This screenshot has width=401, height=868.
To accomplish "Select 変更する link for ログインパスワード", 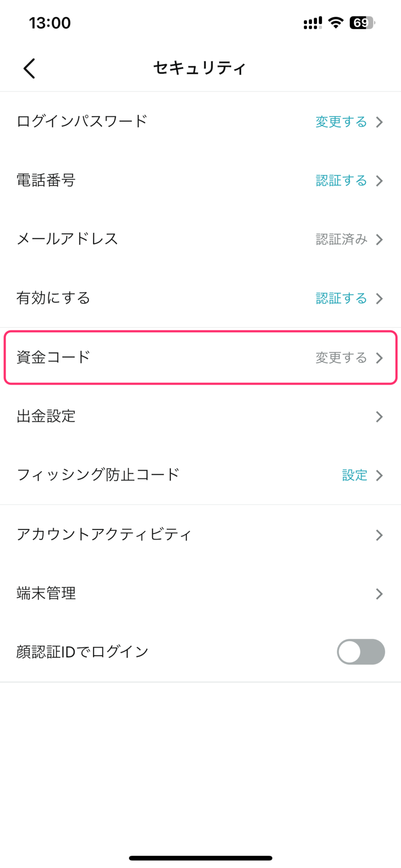I will [x=341, y=122].
